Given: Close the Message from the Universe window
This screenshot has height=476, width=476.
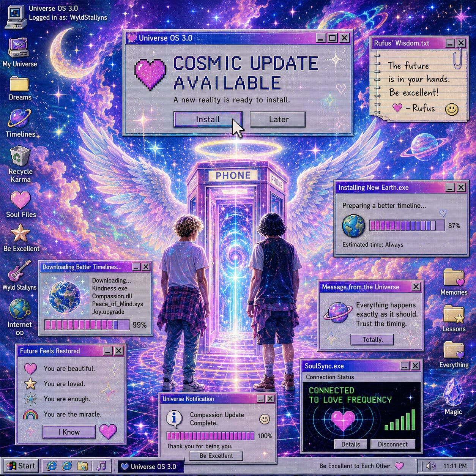Looking at the screenshot, I should coord(416,287).
